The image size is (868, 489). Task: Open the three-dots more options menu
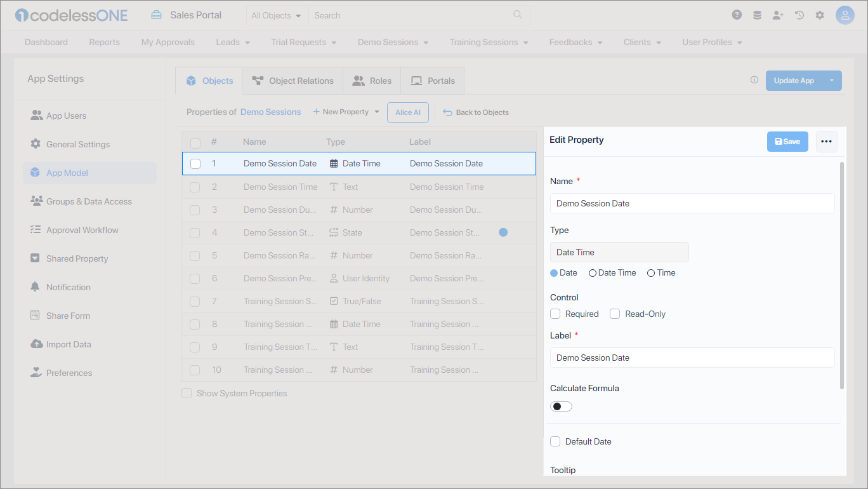click(826, 142)
